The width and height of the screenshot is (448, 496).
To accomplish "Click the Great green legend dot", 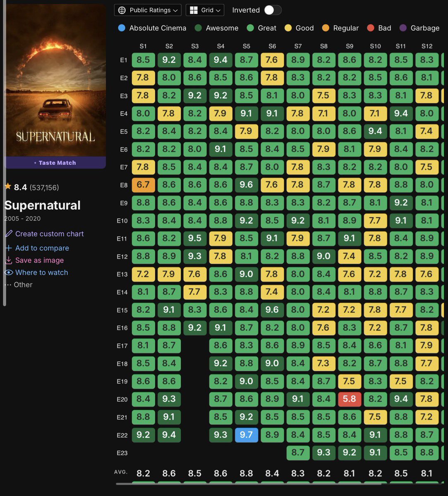I will point(250,28).
